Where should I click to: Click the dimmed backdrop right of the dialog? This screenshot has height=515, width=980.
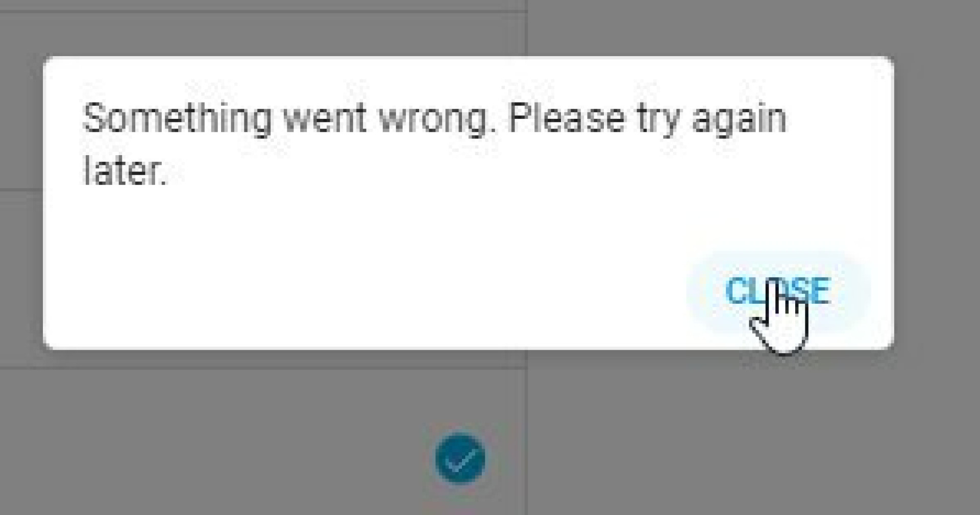pyautogui.click(x=937, y=204)
